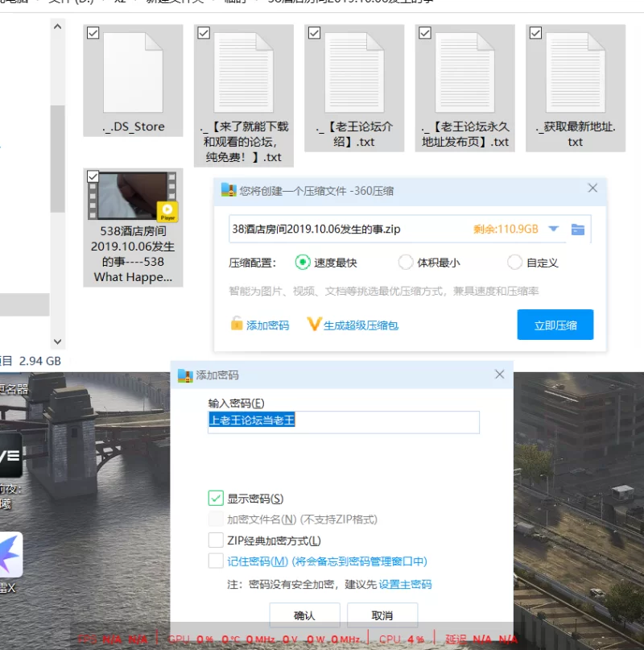644x650 pixels.
Task: Select the ._【老王论坛介绍】.txt file icon
Action: [354, 72]
